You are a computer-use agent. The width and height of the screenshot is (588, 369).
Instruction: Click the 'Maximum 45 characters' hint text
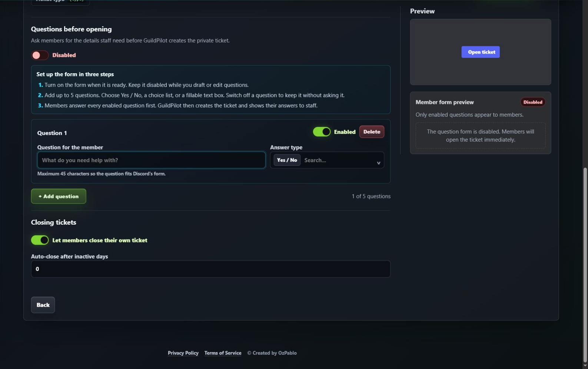(x=101, y=174)
